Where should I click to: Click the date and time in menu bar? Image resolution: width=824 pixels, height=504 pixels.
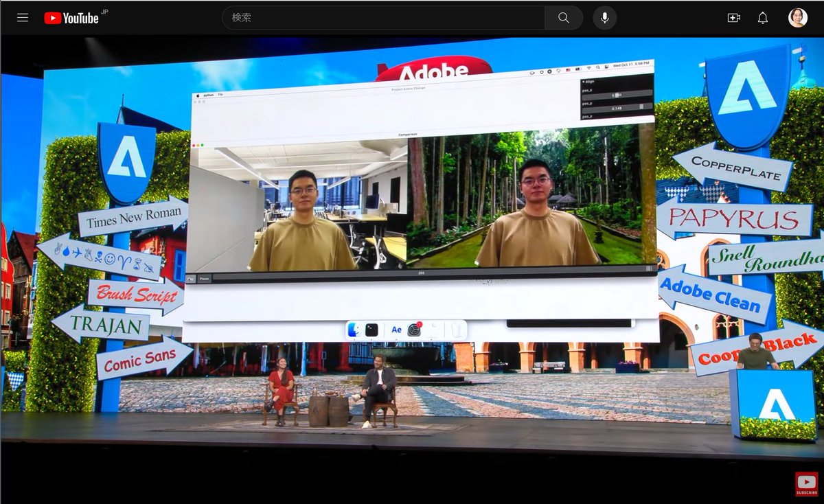point(631,64)
